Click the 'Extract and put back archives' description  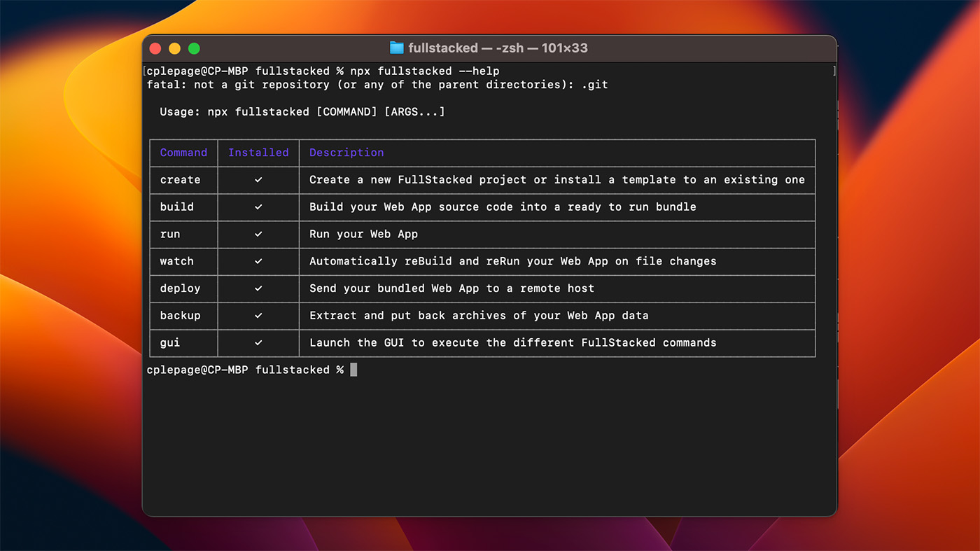479,316
